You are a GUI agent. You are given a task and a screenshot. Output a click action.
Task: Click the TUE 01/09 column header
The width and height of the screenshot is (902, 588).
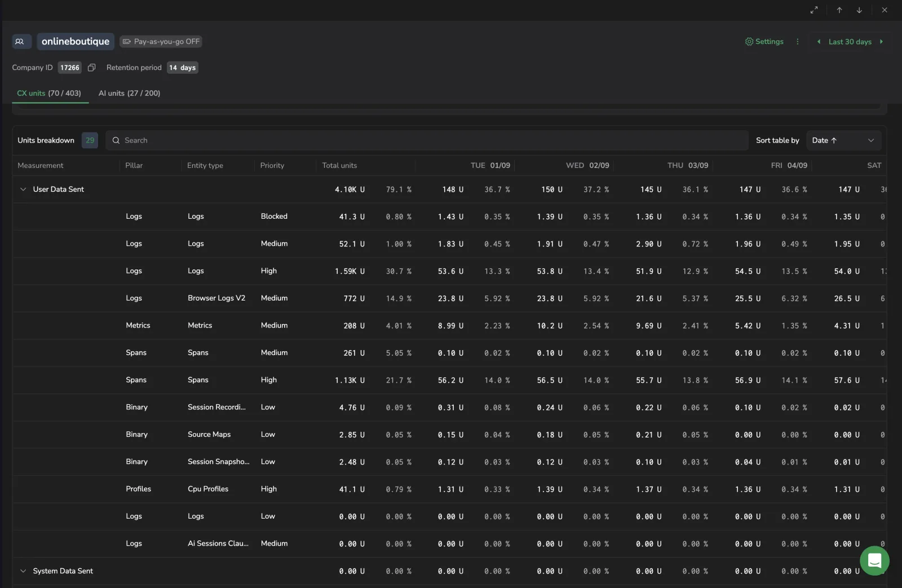point(490,166)
